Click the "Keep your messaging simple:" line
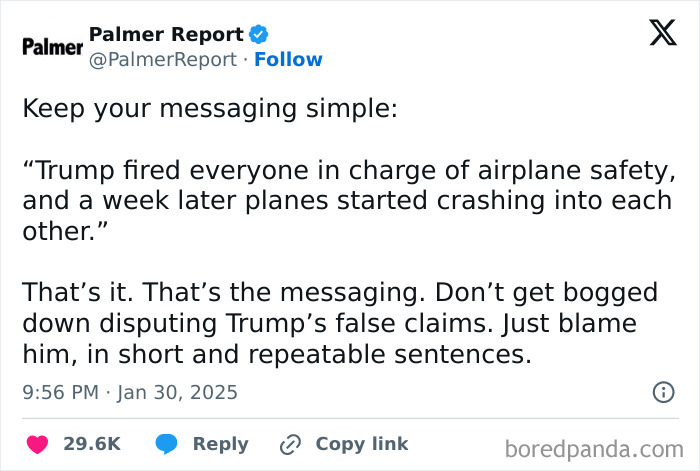Viewport: 700px width, 471px height. pyautogui.click(x=209, y=110)
